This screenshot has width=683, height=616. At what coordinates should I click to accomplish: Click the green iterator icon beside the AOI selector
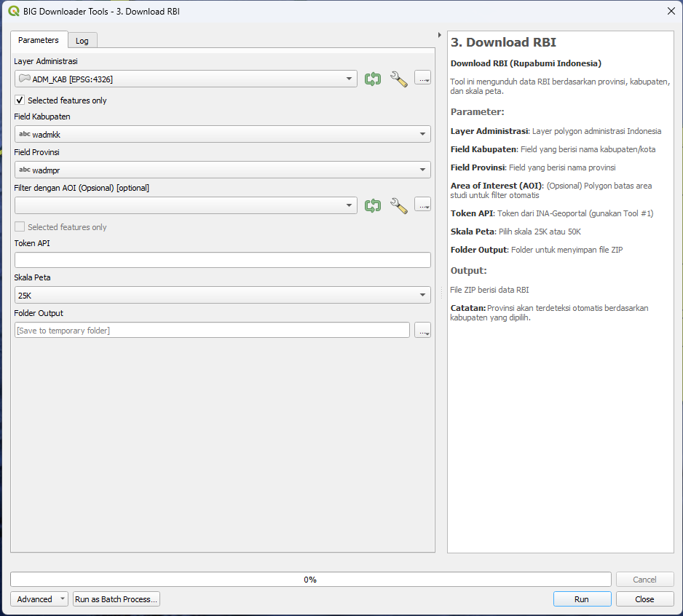(372, 205)
